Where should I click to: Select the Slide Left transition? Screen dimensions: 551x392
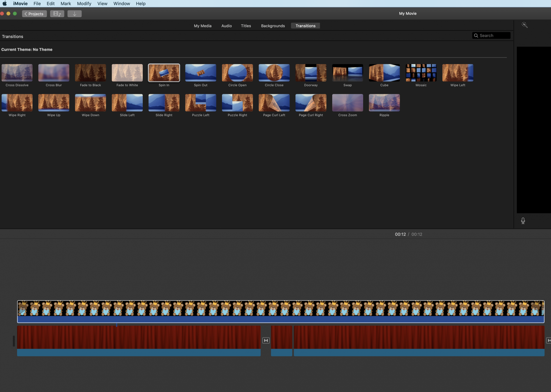tap(127, 103)
